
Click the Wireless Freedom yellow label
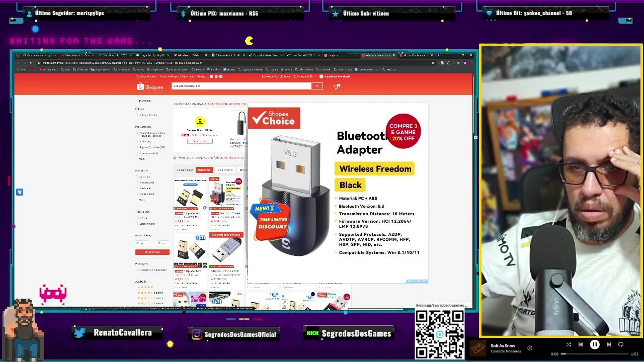(x=375, y=169)
